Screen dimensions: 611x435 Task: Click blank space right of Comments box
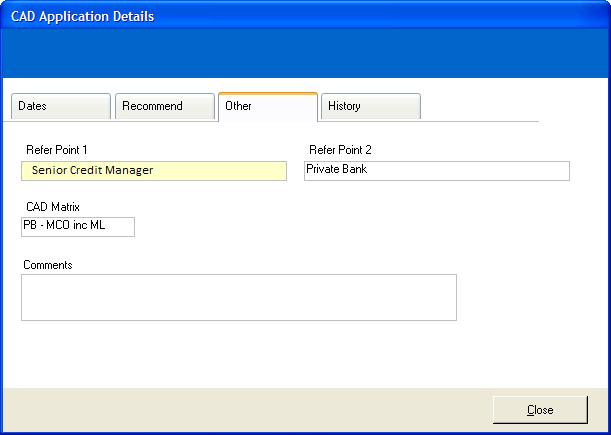pyautogui.click(x=532, y=297)
